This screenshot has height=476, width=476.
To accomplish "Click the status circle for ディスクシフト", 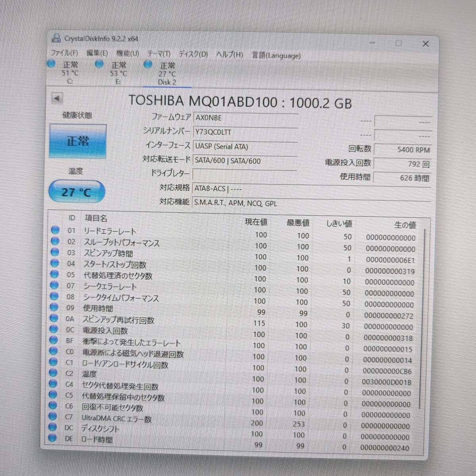I will click(52, 427).
